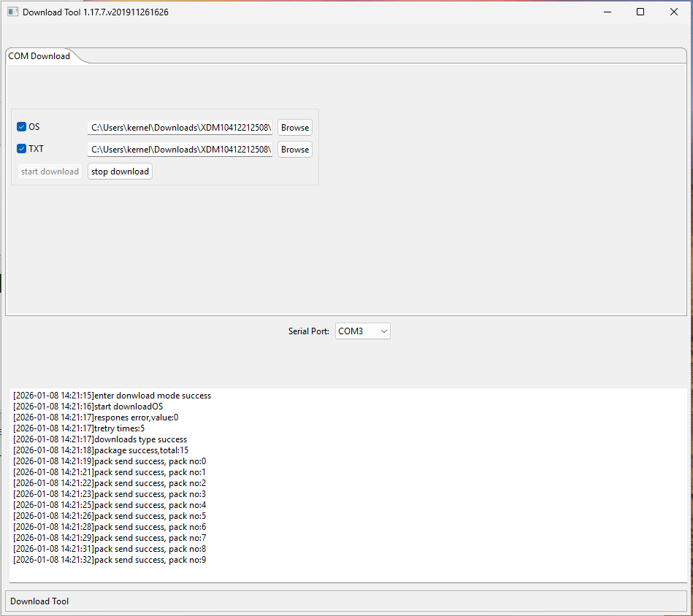Select the 'respones error,value:0' log entry
Viewport: 693px width, 616px height.
pyautogui.click(x=96, y=417)
